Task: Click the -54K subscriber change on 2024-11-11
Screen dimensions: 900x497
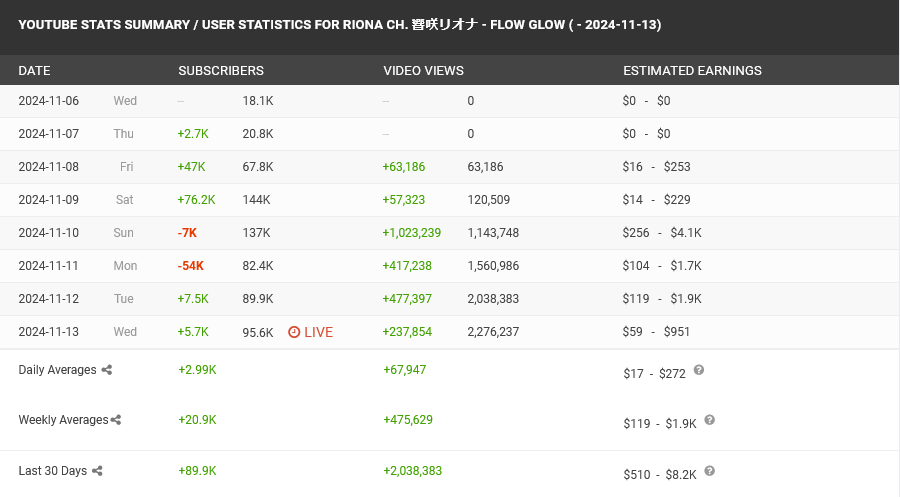Action: pyautogui.click(x=190, y=266)
